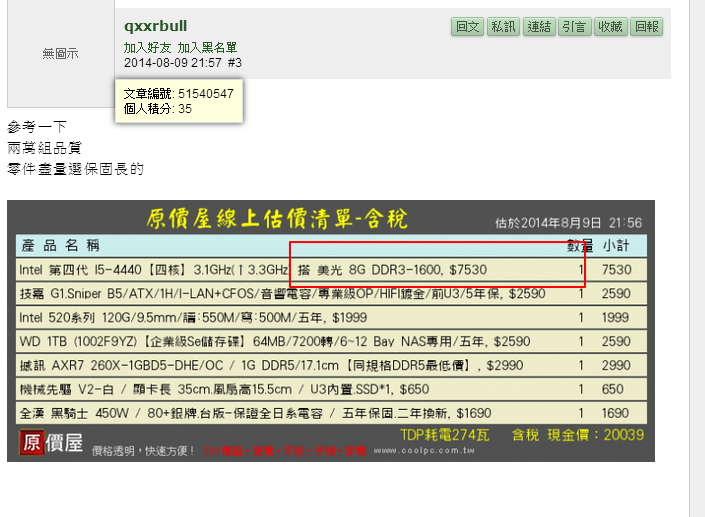Click the 原價屋 logo

coord(51,442)
